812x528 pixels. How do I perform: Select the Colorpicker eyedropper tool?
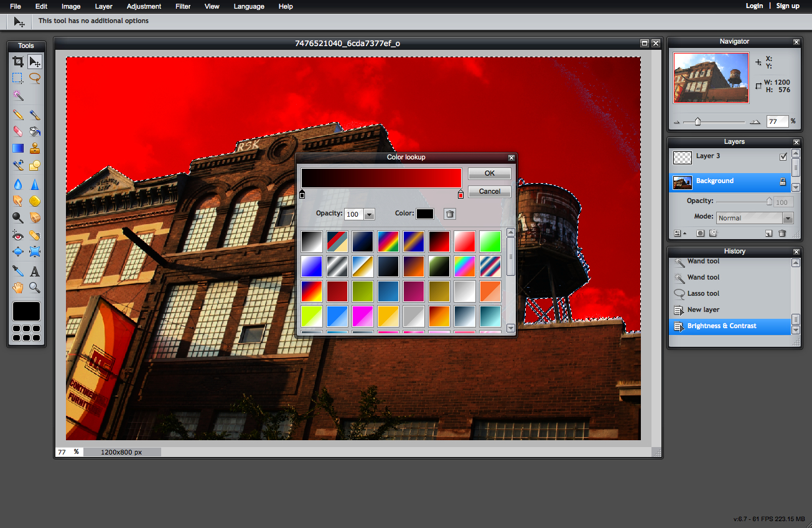[18, 271]
